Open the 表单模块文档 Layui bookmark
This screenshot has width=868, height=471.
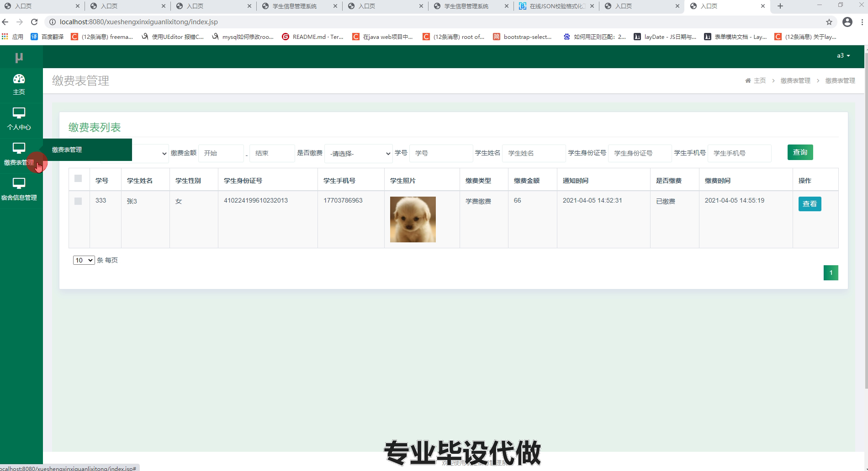point(736,37)
